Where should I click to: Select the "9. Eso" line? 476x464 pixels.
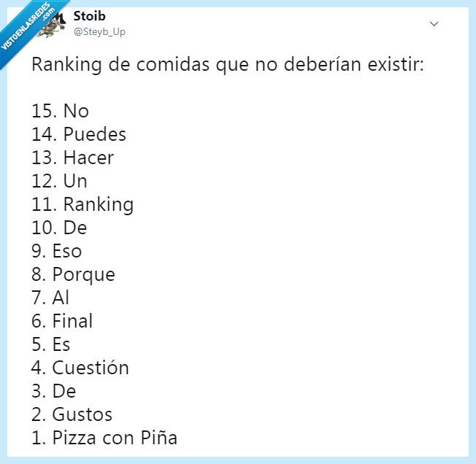click(x=56, y=251)
